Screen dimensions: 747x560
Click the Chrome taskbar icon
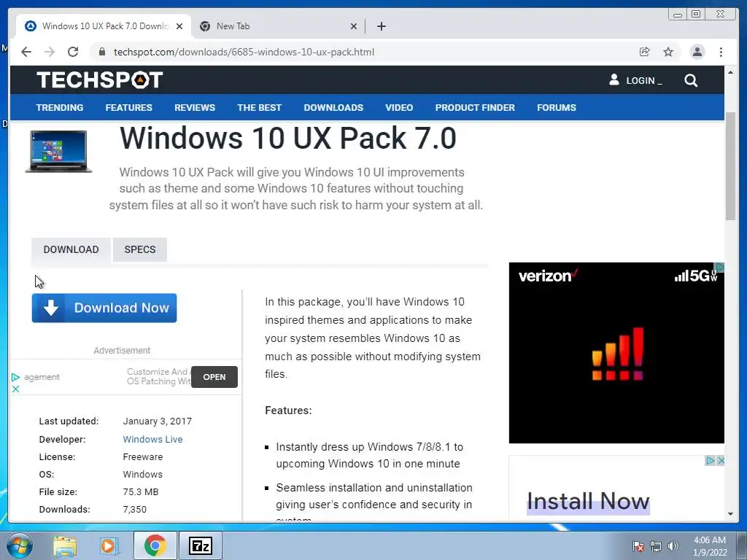155,545
